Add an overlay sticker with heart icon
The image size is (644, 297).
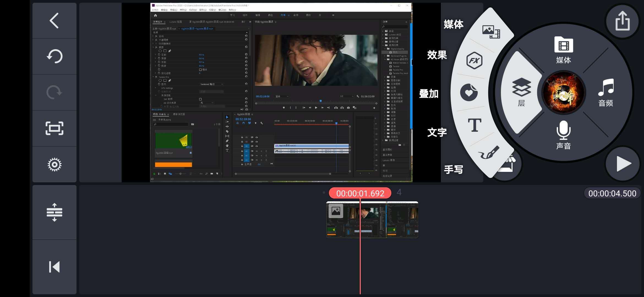tap(469, 92)
